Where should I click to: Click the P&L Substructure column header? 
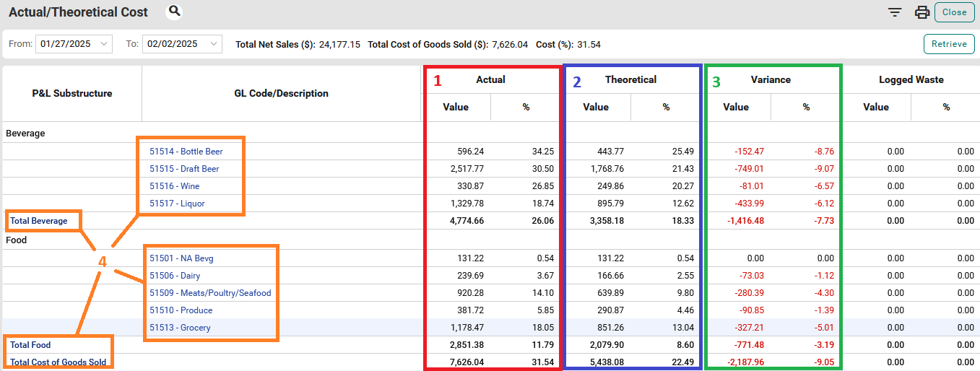(x=72, y=93)
